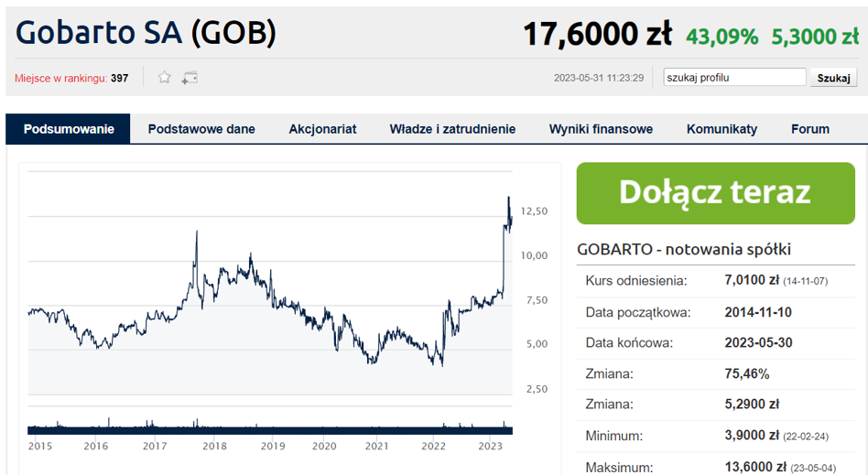Click the 2016 label on chart axis
The height and width of the screenshot is (475, 868).
click(x=96, y=446)
